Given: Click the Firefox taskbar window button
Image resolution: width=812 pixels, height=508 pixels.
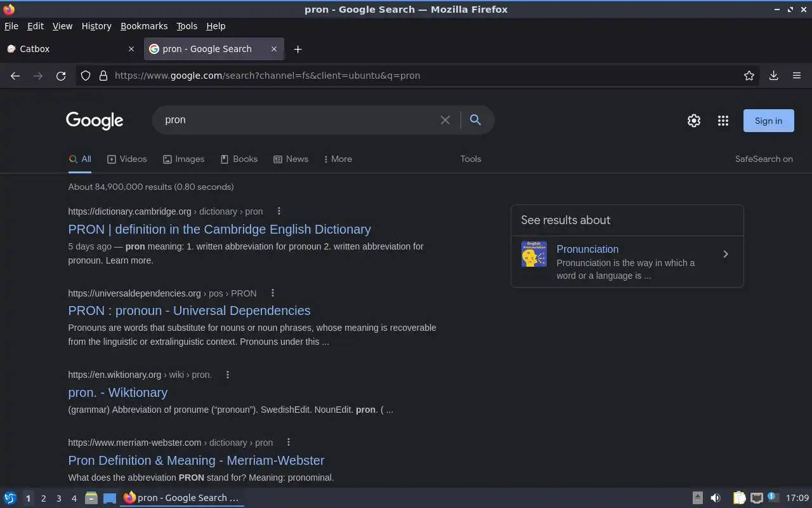Looking at the screenshot, I should [x=181, y=498].
